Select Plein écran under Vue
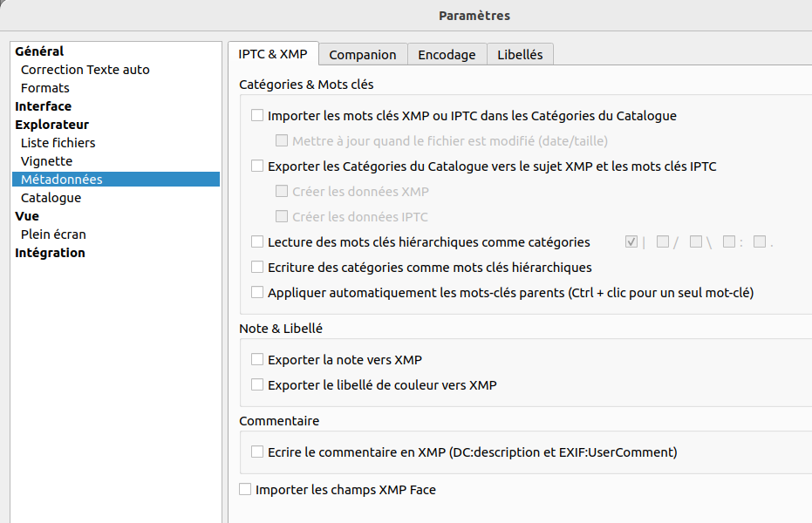Viewport: 812px width, 523px height. (x=53, y=234)
